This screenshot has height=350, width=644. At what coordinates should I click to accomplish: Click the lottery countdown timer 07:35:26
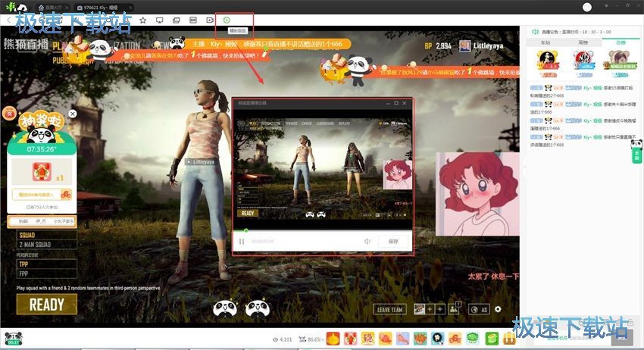pos(42,149)
